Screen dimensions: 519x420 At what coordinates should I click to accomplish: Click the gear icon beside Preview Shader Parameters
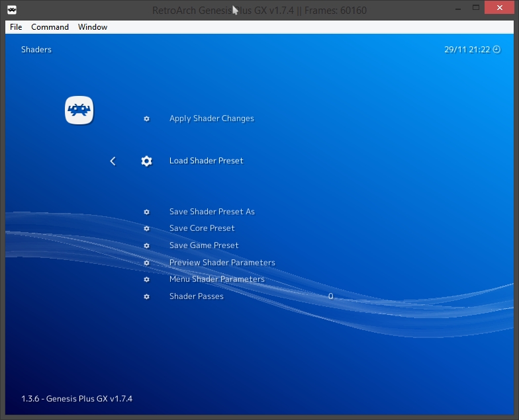[147, 263]
